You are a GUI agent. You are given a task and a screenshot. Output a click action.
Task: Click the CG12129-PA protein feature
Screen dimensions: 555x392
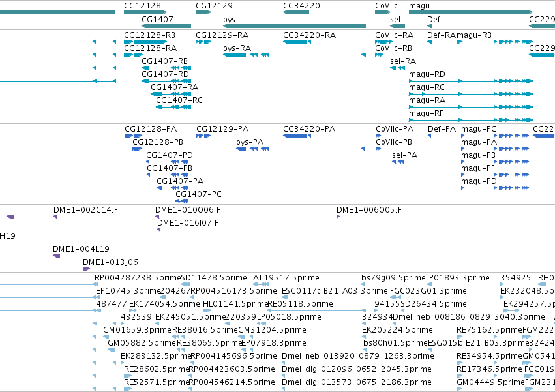[x=203, y=136]
